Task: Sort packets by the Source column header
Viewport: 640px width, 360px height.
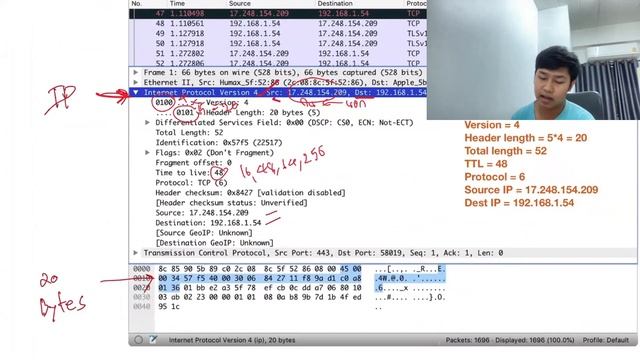Action: tap(240, 3)
